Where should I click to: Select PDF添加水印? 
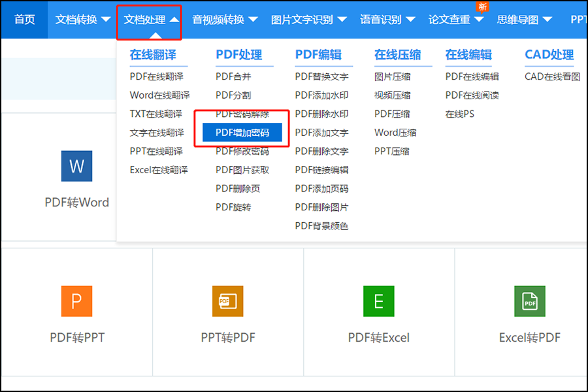321,95
